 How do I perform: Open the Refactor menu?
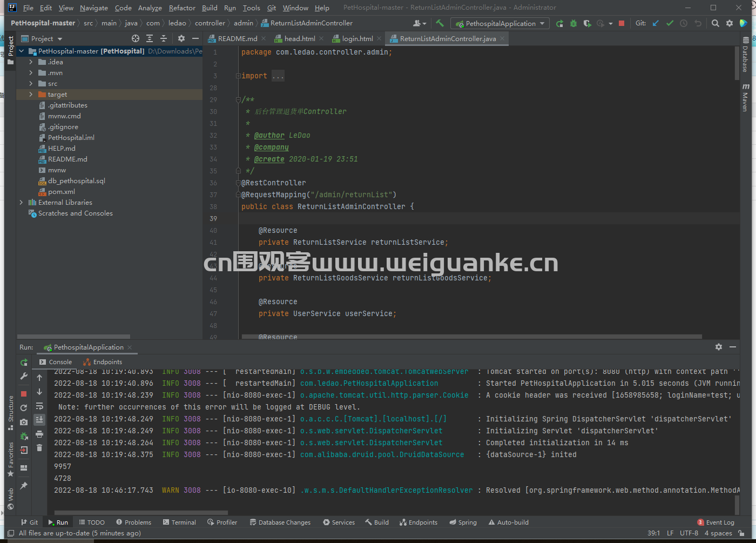(x=182, y=8)
